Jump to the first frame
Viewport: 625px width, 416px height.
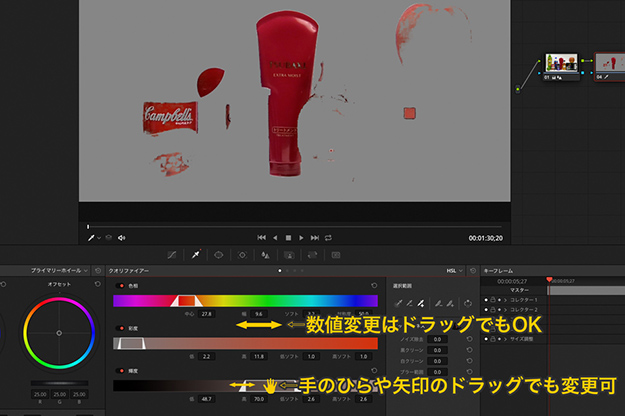[261, 238]
